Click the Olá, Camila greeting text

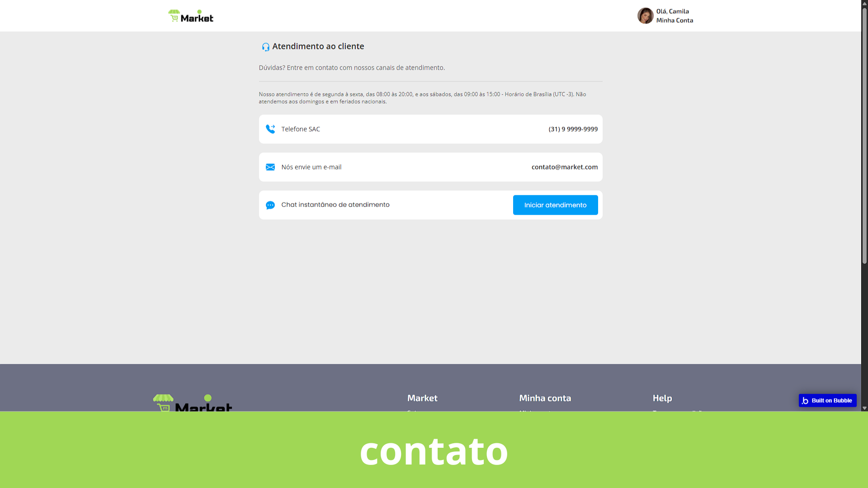pyautogui.click(x=672, y=11)
